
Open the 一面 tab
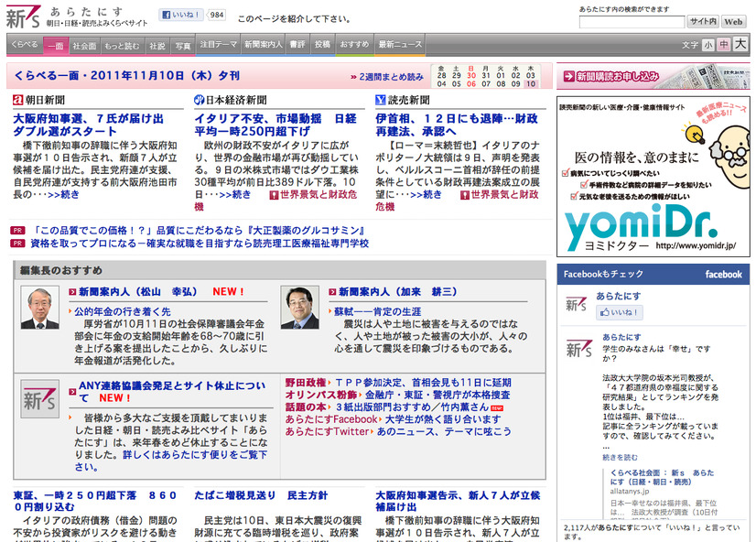(56, 46)
